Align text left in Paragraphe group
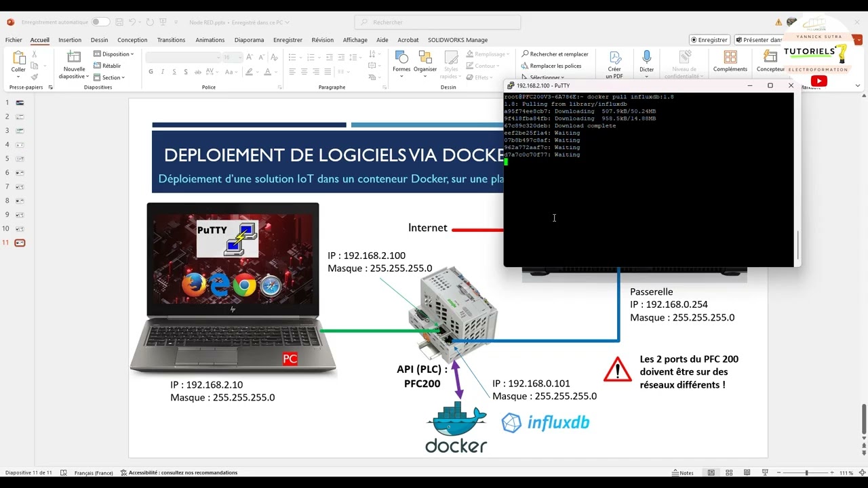 pos(292,72)
